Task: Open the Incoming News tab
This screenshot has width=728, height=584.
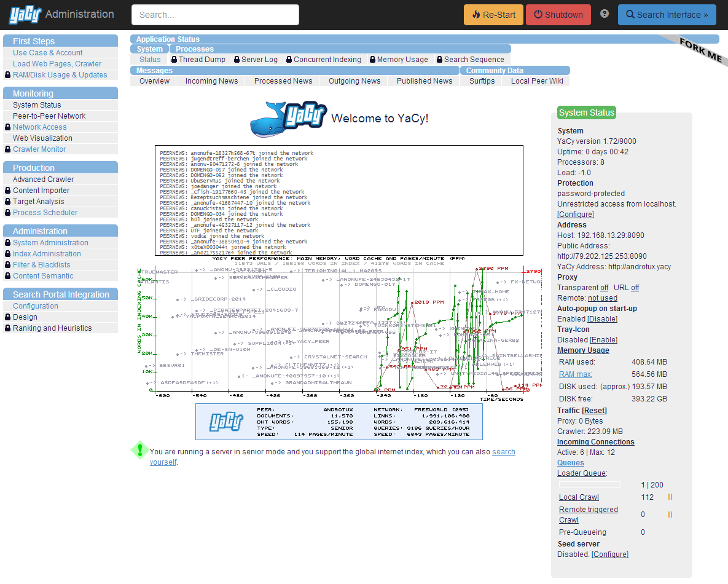Action: [212, 81]
